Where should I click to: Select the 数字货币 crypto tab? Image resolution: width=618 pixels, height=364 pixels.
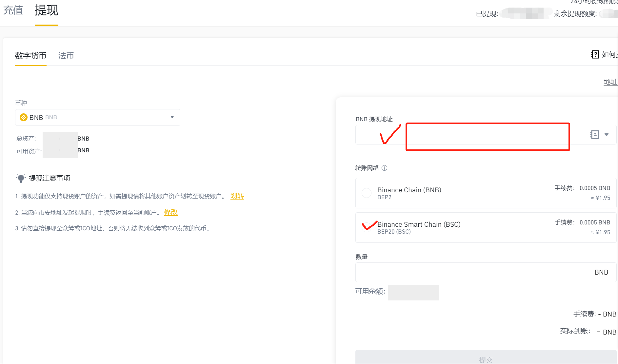tap(31, 56)
